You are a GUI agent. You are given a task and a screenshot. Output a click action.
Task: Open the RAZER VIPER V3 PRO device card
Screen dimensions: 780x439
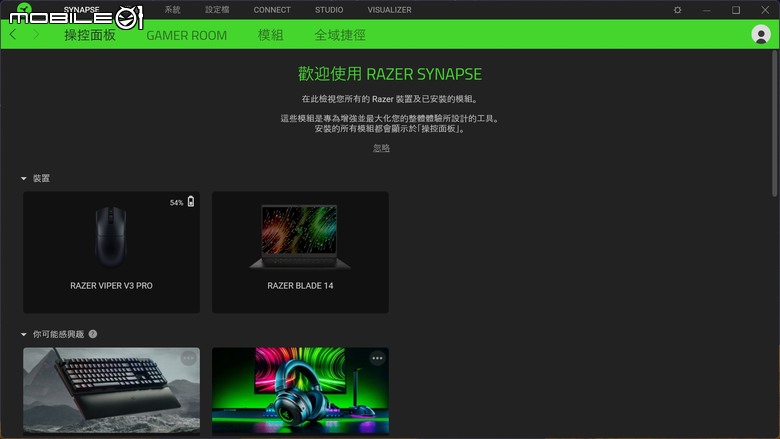click(x=111, y=252)
